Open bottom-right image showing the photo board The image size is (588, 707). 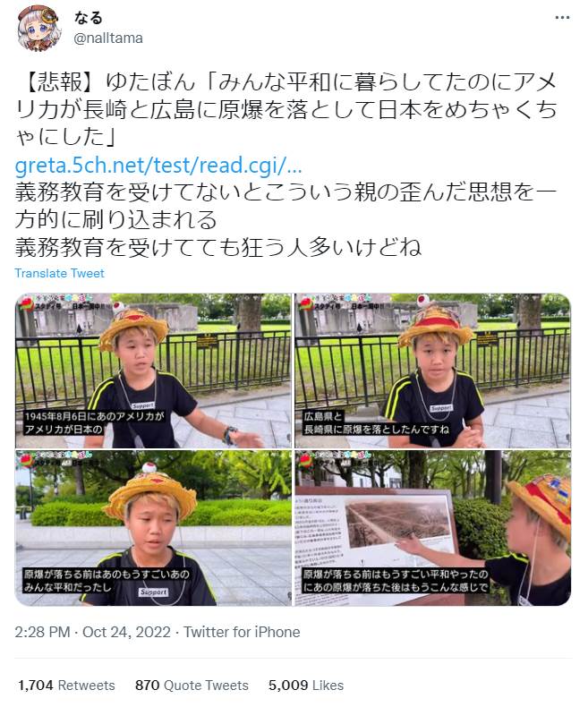[x=433, y=528]
